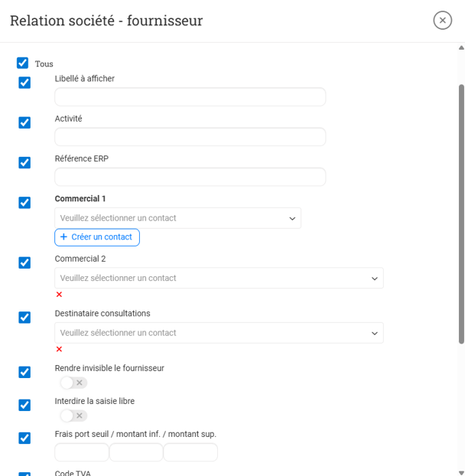Click the first Frais port seuil field
465x476 pixels.
coord(82,452)
